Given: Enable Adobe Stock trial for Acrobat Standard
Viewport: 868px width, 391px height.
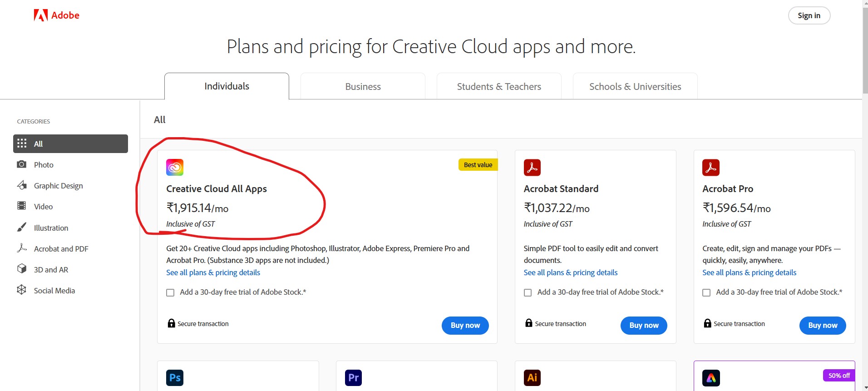Looking at the screenshot, I should point(528,292).
